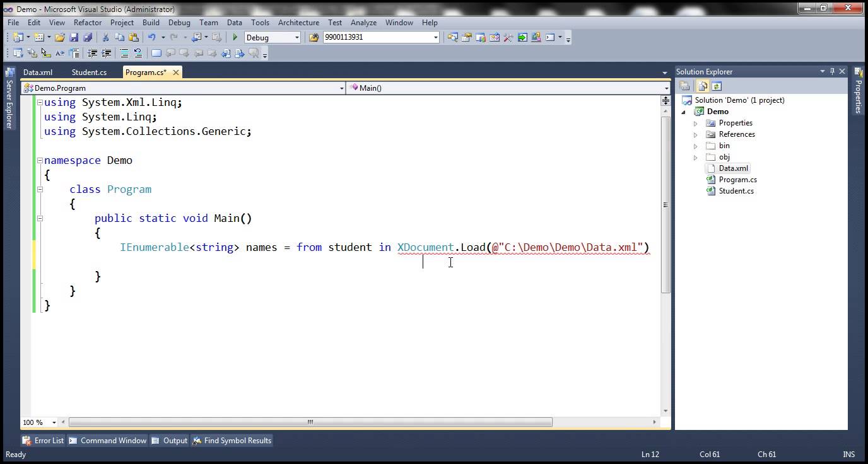The image size is (868, 464).
Task: Undo the last edit
Action: [x=151, y=37]
